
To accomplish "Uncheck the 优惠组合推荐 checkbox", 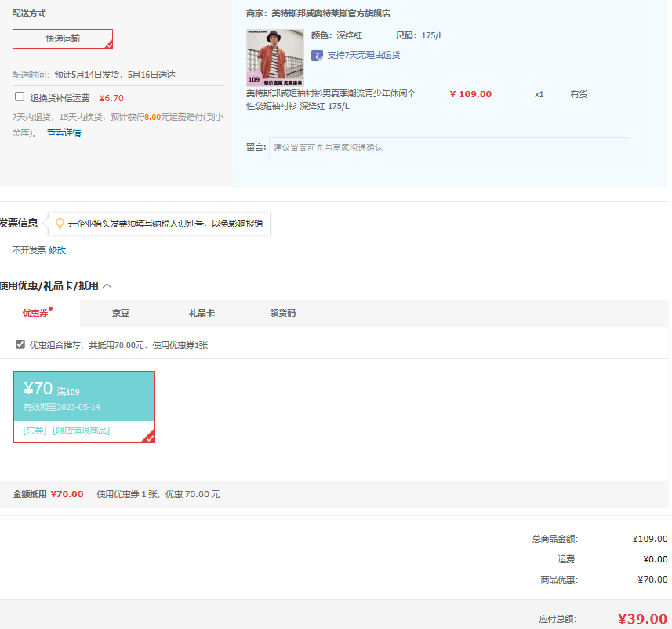I will tap(20, 344).
